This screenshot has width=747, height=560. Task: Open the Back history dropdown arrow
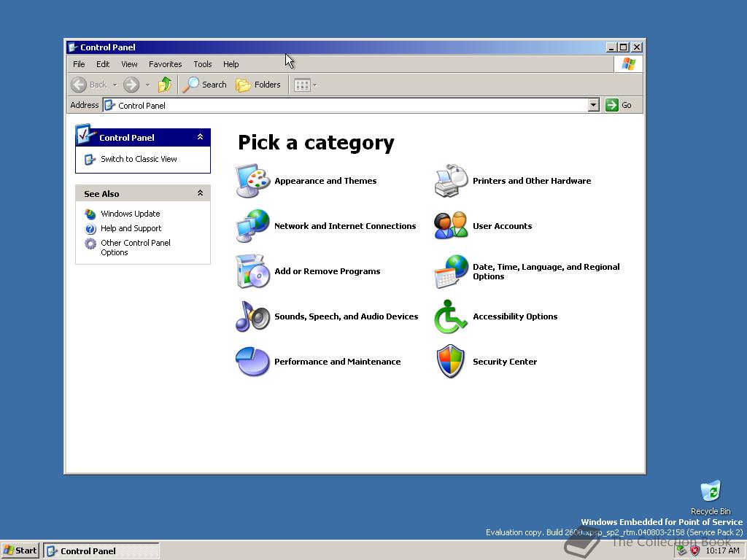pos(115,85)
